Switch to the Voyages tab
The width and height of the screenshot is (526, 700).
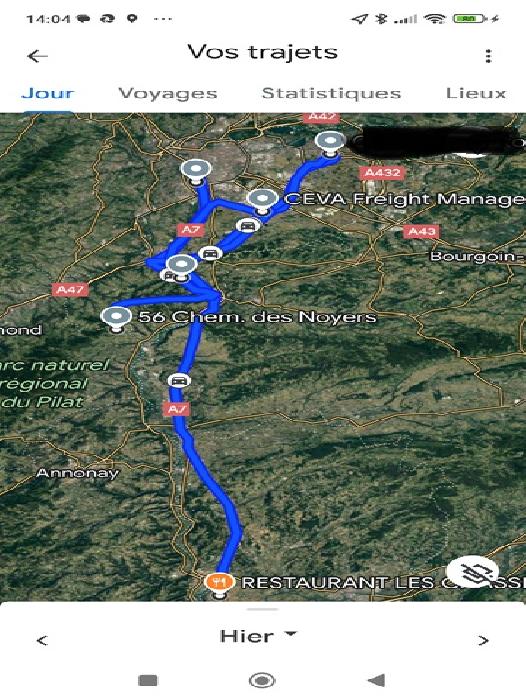pos(168,93)
